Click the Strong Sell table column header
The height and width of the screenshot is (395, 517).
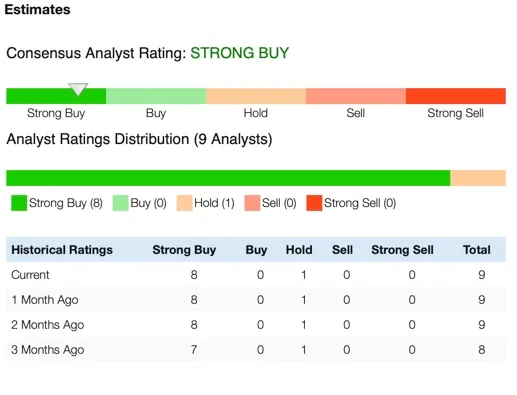pos(402,250)
